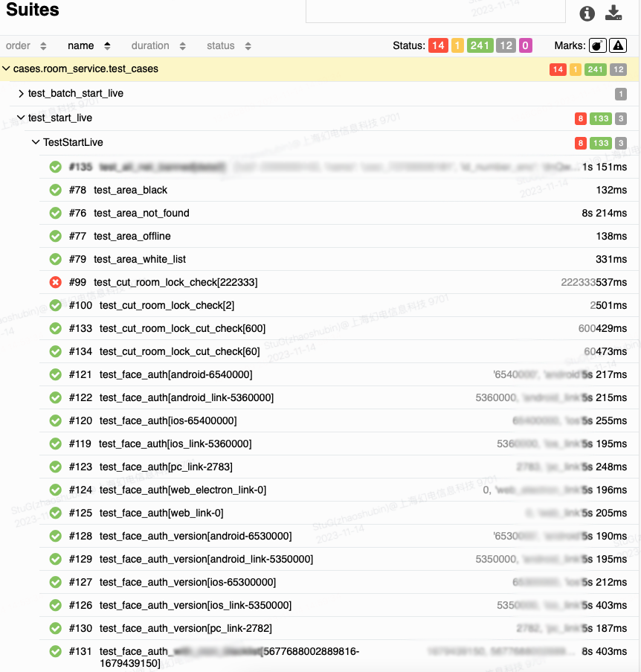Screen dimensions: 641x672
Task: Open test #77 test_area_offline
Action: click(339, 236)
